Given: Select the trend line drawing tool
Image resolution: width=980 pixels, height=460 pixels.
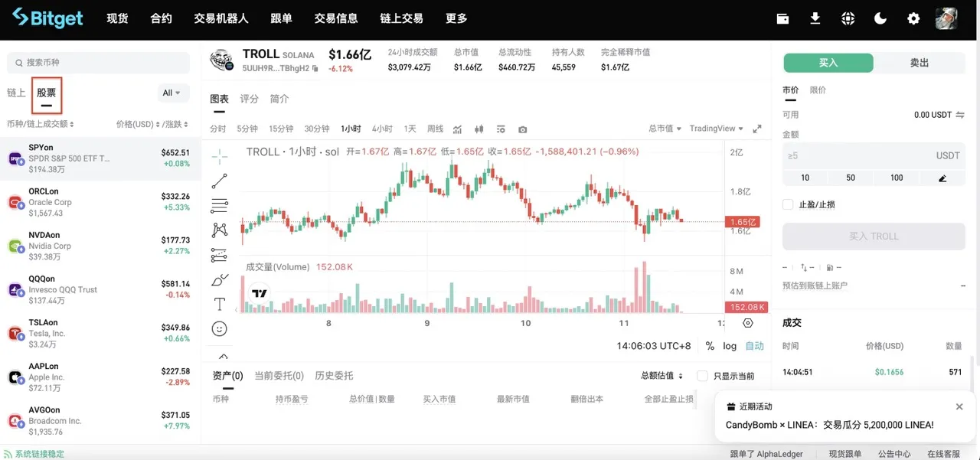Looking at the screenshot, I should [x=220, y=181].
